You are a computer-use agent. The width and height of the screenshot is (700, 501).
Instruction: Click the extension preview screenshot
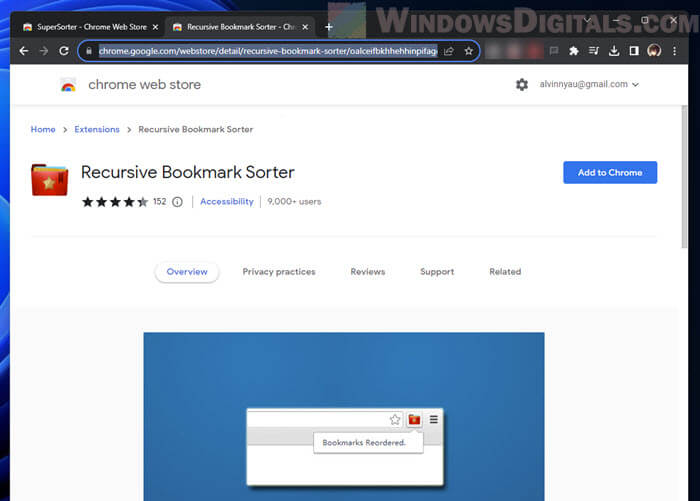[x=344, y=416]
